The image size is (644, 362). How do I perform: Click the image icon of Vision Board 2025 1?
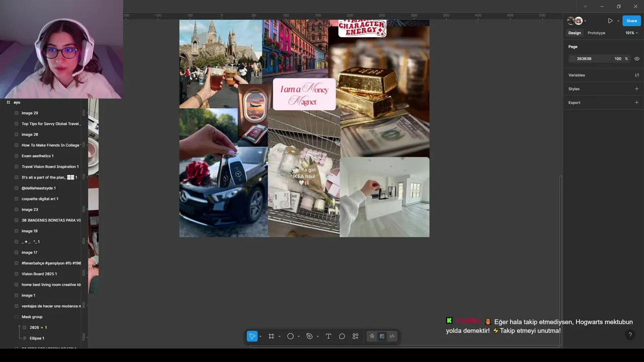[16, 274]
